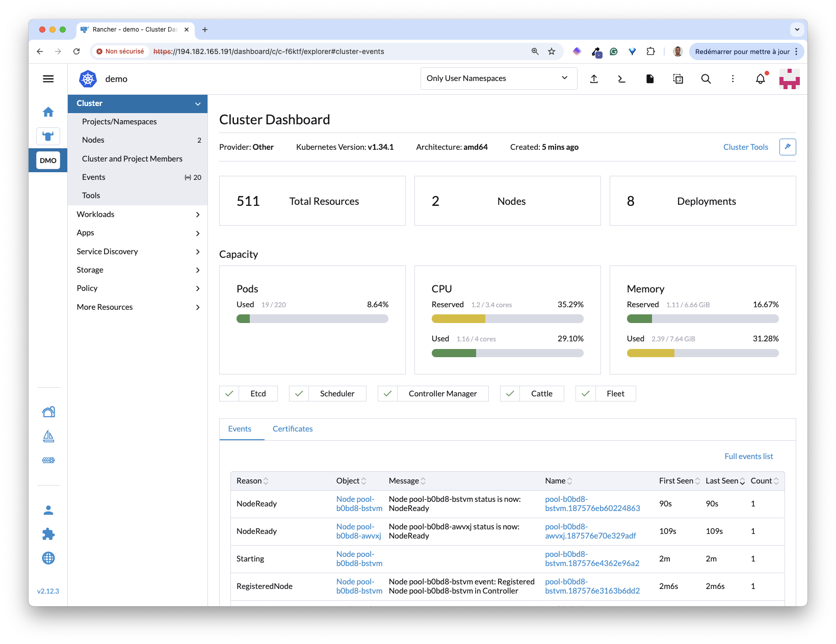Click the Etcd status checkmark

229,394
